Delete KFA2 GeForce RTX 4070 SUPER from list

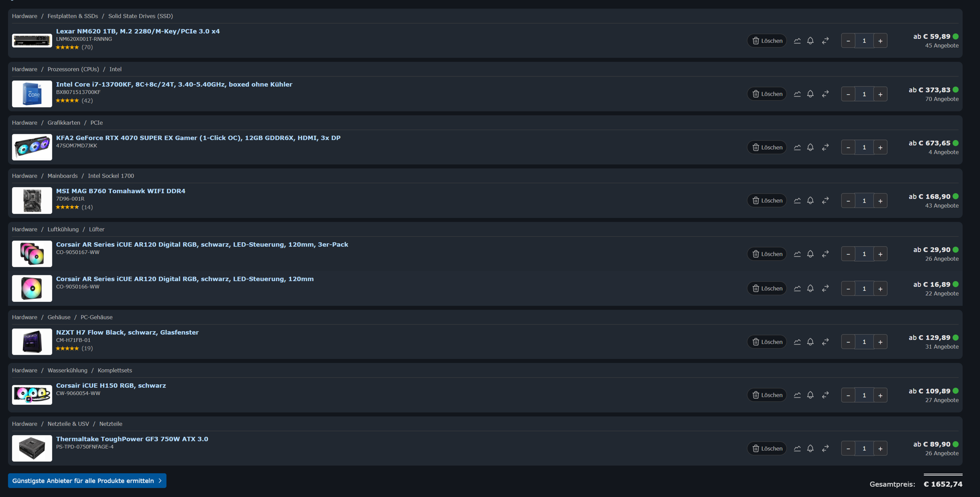coord(767,147)
